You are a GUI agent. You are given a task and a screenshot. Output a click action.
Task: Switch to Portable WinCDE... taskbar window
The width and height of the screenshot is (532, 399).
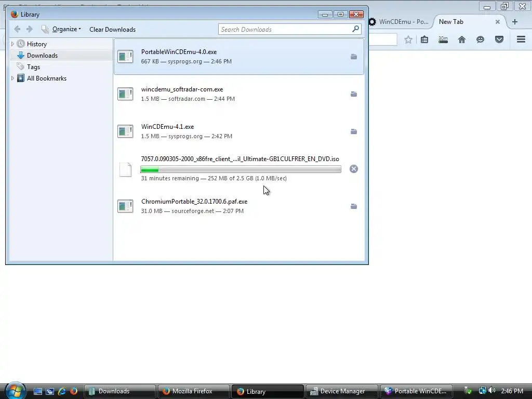416,391
